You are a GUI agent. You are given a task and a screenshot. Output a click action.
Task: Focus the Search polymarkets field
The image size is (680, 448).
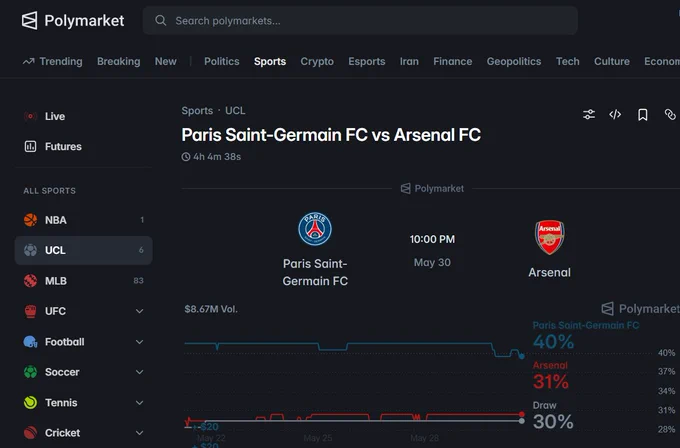360,20
